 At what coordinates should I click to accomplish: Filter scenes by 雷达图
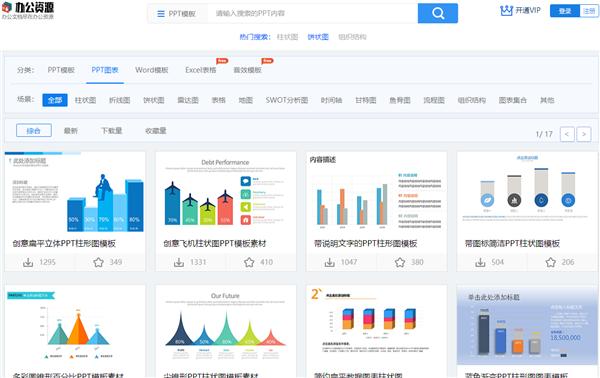pyautogui.click(x=188, y=100)
